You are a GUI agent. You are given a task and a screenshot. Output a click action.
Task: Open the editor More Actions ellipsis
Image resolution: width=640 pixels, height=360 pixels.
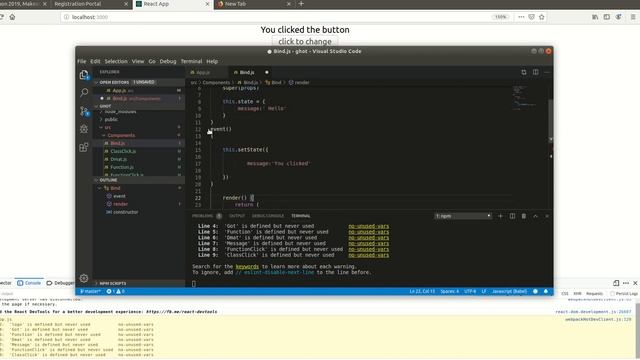pos(547,72)
